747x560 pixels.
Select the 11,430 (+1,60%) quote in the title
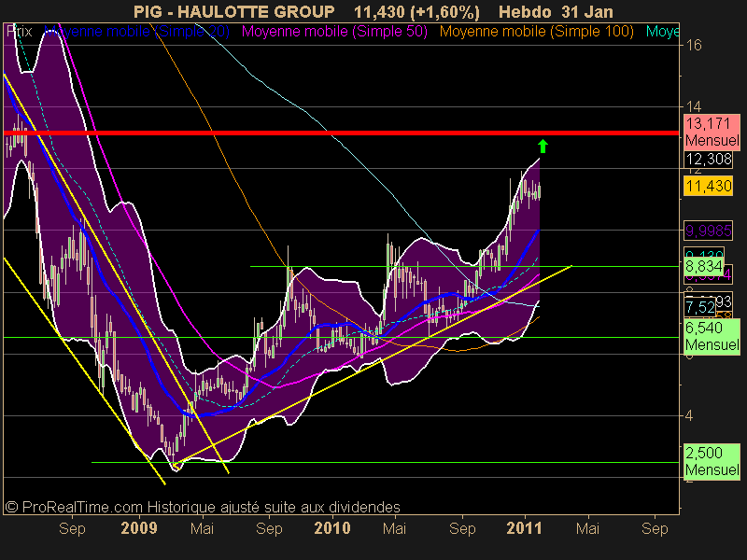[416, 12]
